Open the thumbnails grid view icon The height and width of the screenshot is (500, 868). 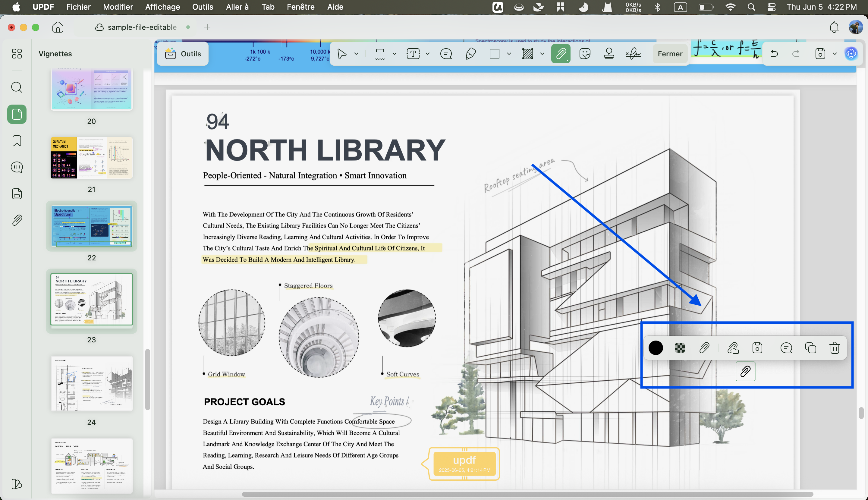coord(17,54)
